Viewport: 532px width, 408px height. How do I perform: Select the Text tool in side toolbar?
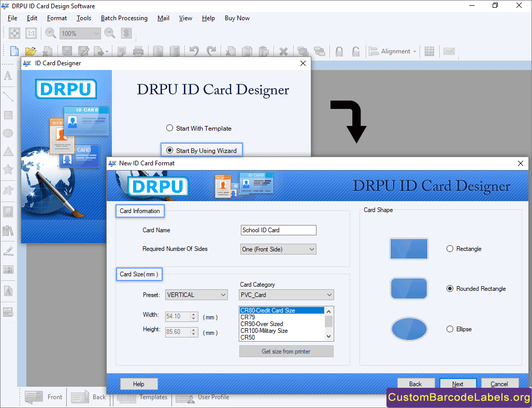pyautogui.click(x=8, y=76)
